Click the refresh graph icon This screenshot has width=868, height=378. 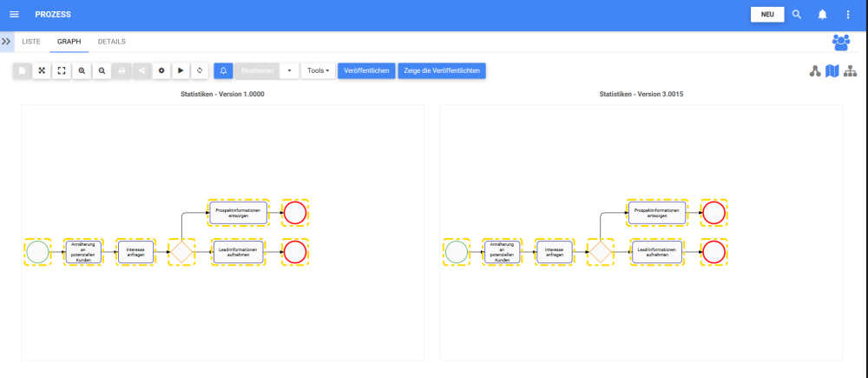pos(201,70)
